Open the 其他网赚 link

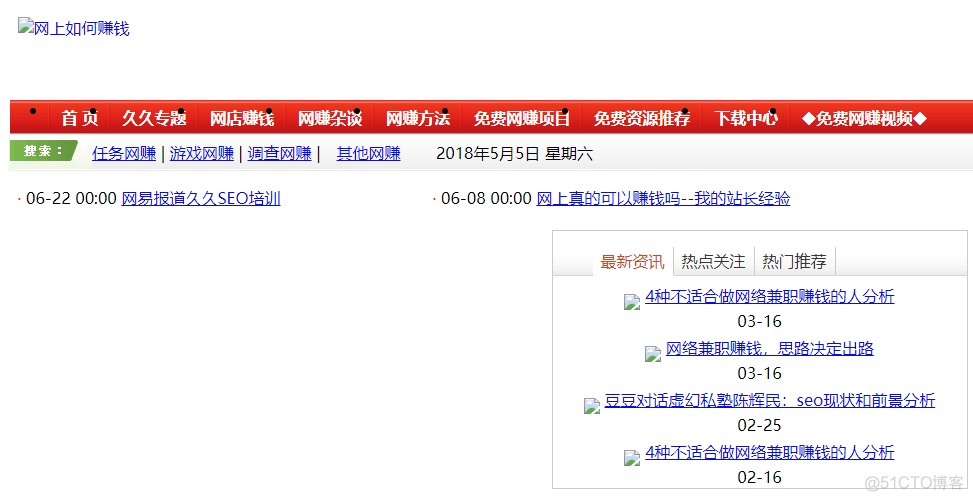click(368, 154)
